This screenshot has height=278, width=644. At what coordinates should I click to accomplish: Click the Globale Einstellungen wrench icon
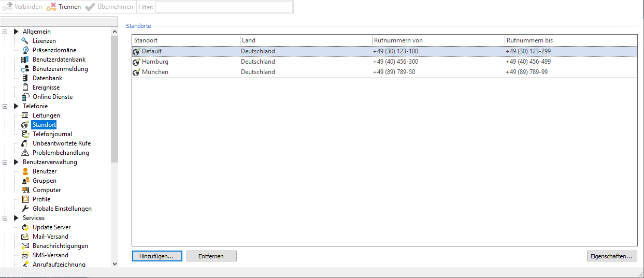point(25,209)
